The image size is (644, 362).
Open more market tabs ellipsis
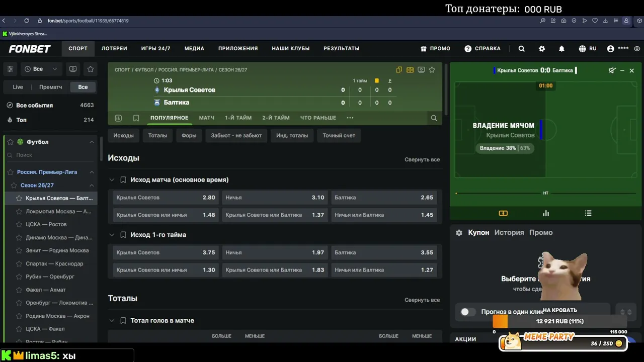click(x=350, y=118)
